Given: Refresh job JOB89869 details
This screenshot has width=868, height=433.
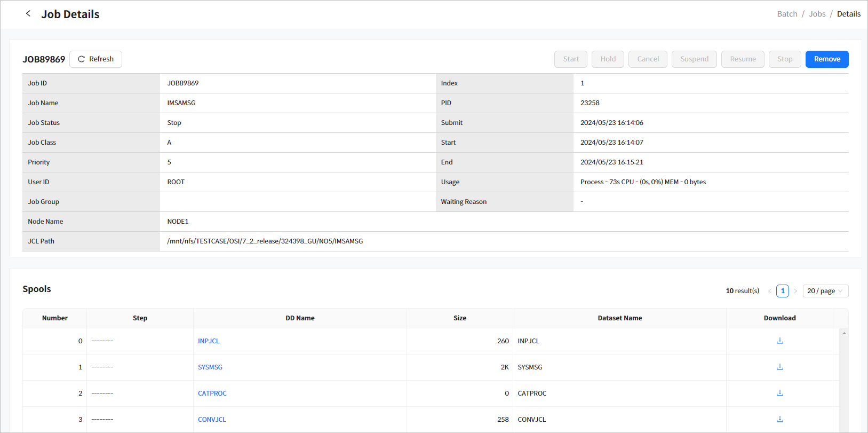Looking at the screenshot, I should pyautogui.click(x=96, y=59).
